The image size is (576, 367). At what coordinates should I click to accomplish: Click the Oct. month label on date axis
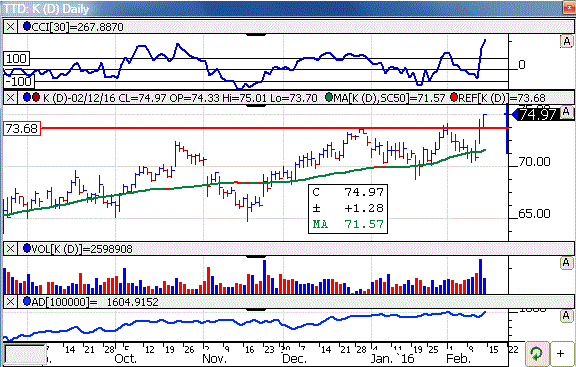(x=126, y=359)
